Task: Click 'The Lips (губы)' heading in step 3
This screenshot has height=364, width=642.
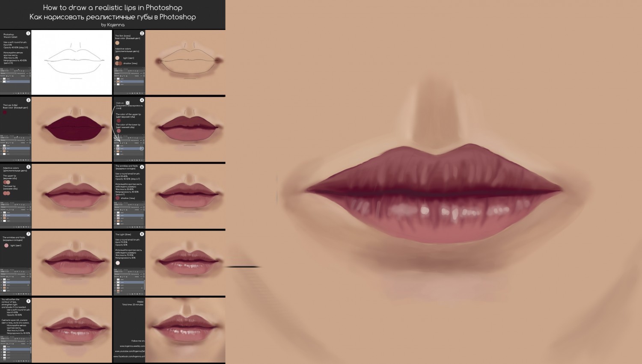Action: (10, 105)
